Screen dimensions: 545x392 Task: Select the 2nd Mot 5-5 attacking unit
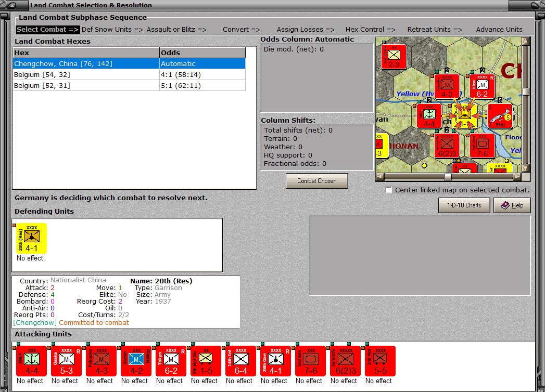point(380,361)
